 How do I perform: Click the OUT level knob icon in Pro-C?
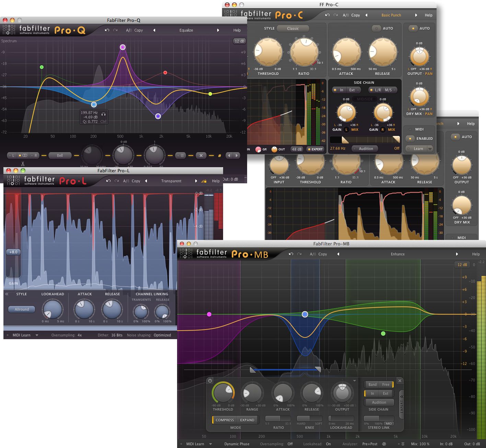pos(274,149)
